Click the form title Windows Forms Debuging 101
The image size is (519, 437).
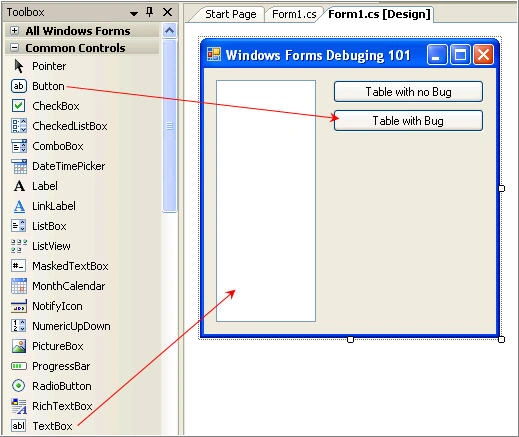click(x=318, y=55)
